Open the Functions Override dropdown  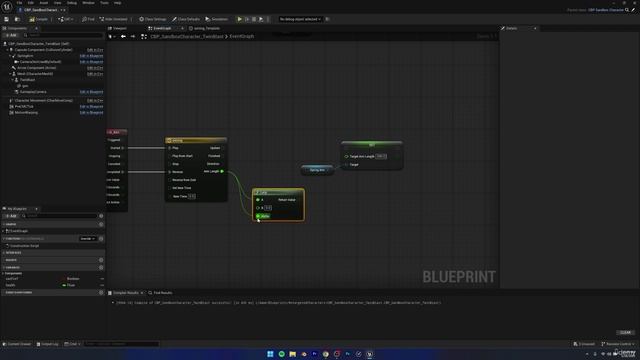pos(88,239)
